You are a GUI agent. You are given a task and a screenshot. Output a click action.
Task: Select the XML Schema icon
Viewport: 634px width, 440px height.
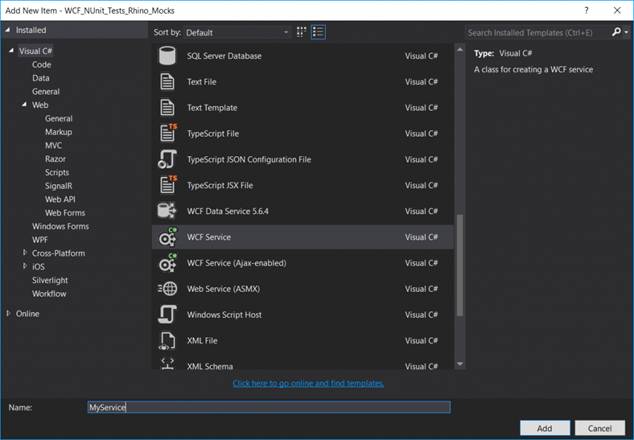(167, 364)
